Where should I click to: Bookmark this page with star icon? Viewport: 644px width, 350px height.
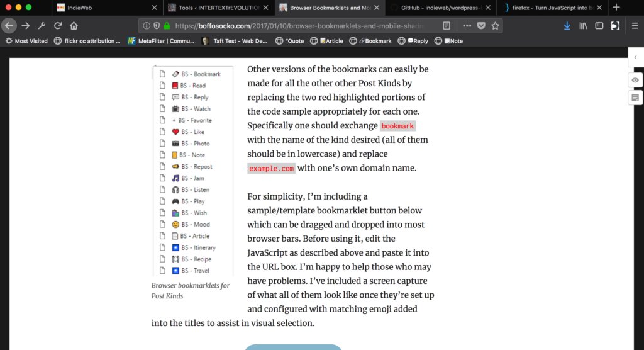[496, 26]
